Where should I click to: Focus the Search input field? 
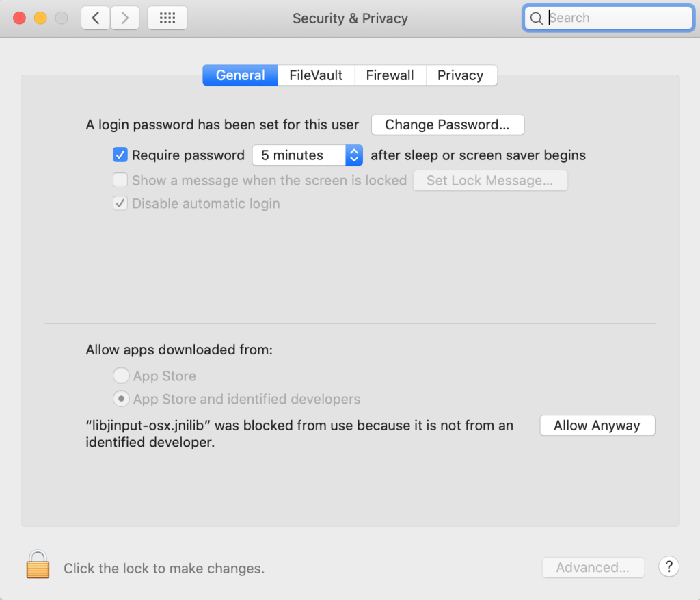pyautogui.click(x=608, y=18)
